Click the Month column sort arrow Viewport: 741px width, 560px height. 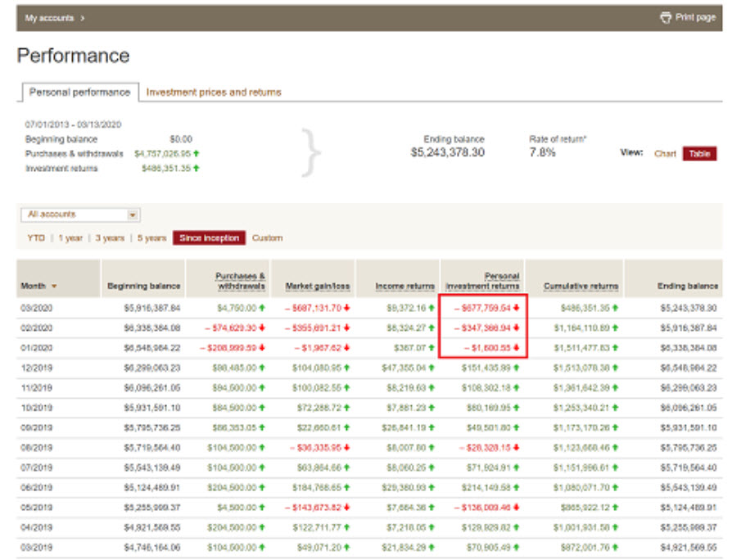(x=55, y=287)
